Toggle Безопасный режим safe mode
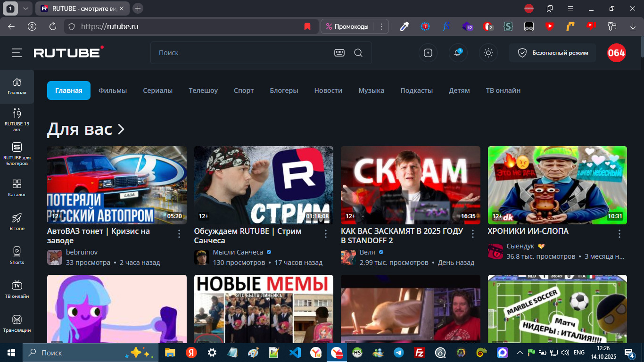Screen dimensions: 644x362 click(552, 53)
